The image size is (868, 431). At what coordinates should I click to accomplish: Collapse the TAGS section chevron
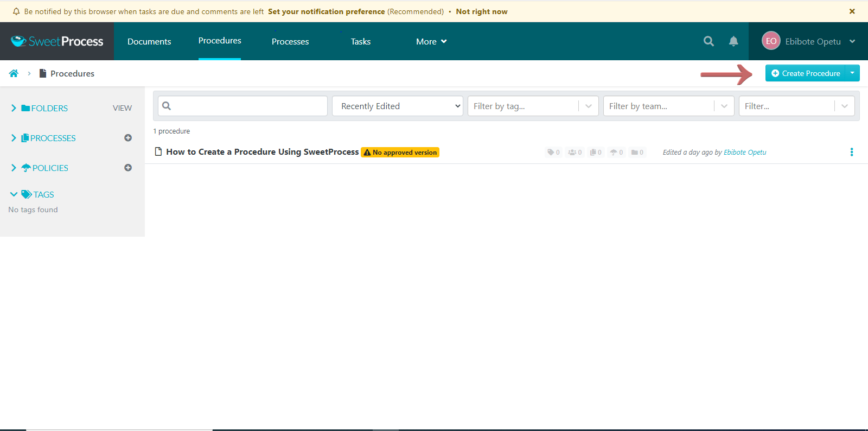point(14,194)
